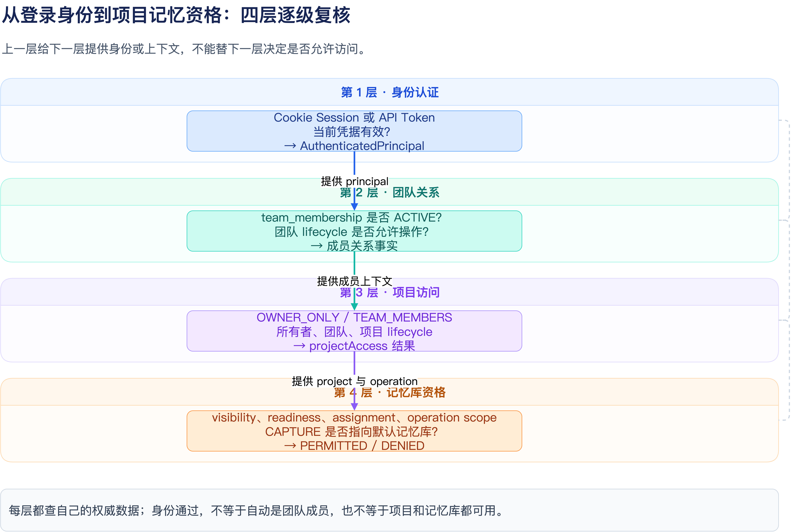Image resolution: width=791 pixels, height=532 pixels.
Task: Click the title 从登录身份到项目记忆资格：四层逐级复核
Action: [x=176, y=16]
